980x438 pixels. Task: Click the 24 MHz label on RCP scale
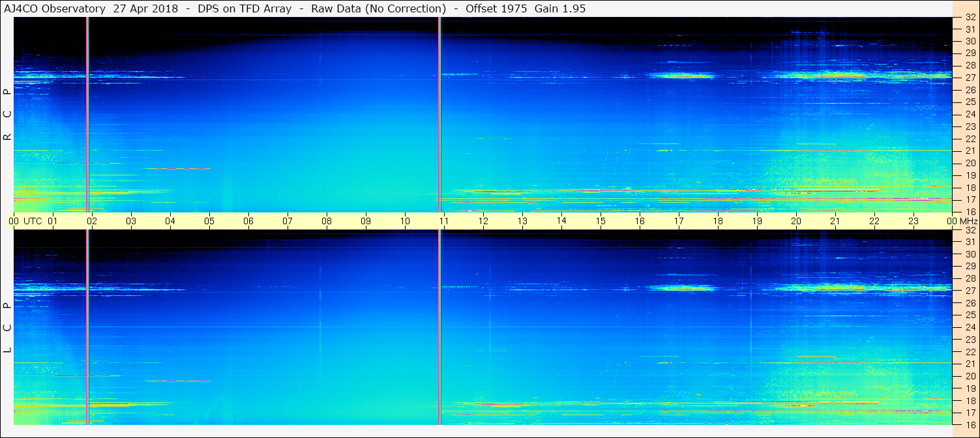(x=970, y=114)
